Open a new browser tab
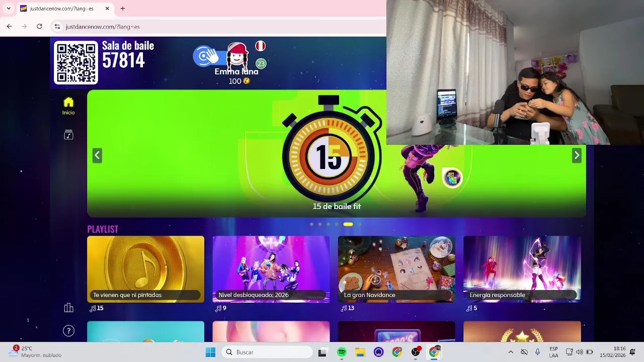 123,9
